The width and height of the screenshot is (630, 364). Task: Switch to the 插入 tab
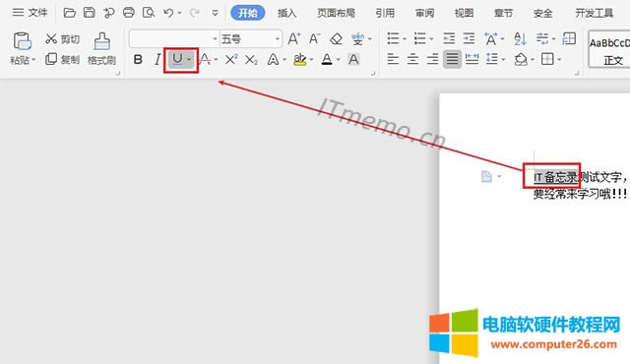pos(286,13)
